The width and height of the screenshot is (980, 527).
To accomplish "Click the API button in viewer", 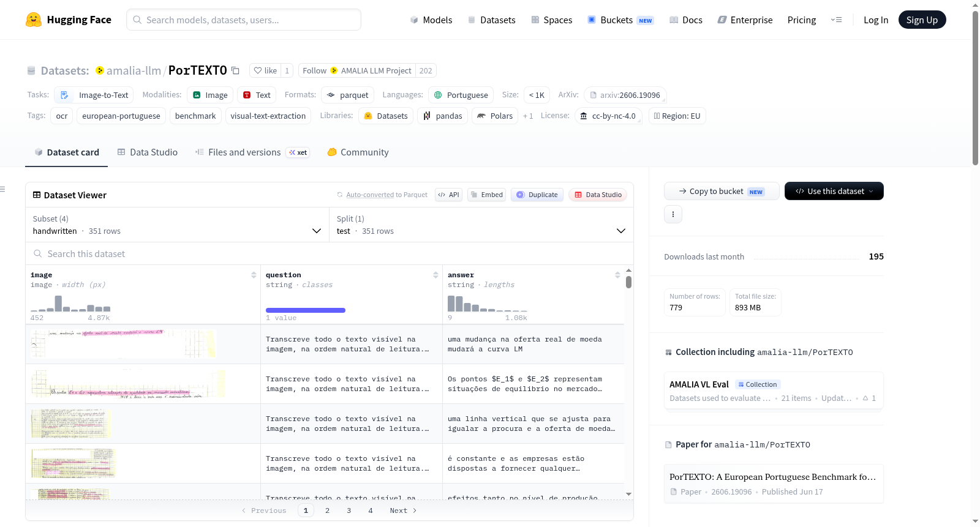I will (x=448, y=195).
